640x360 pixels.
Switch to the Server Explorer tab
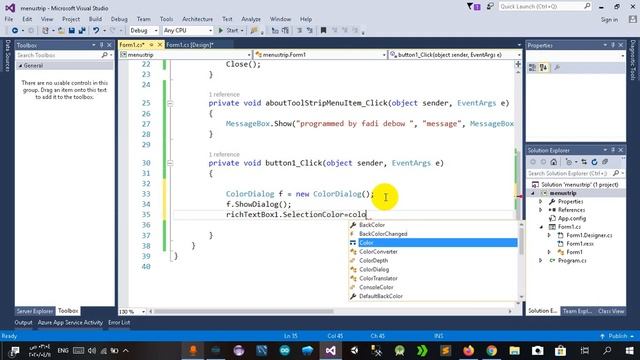pos(35,311)
